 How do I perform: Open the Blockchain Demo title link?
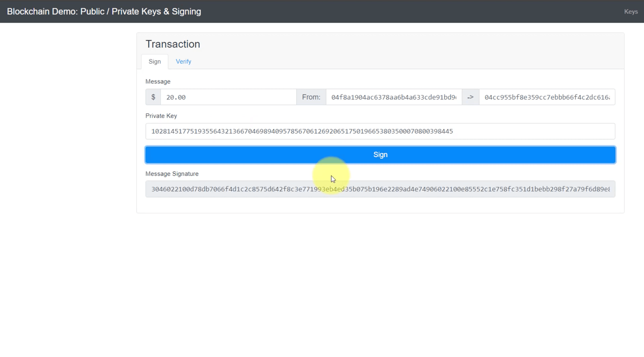[104, 12]
